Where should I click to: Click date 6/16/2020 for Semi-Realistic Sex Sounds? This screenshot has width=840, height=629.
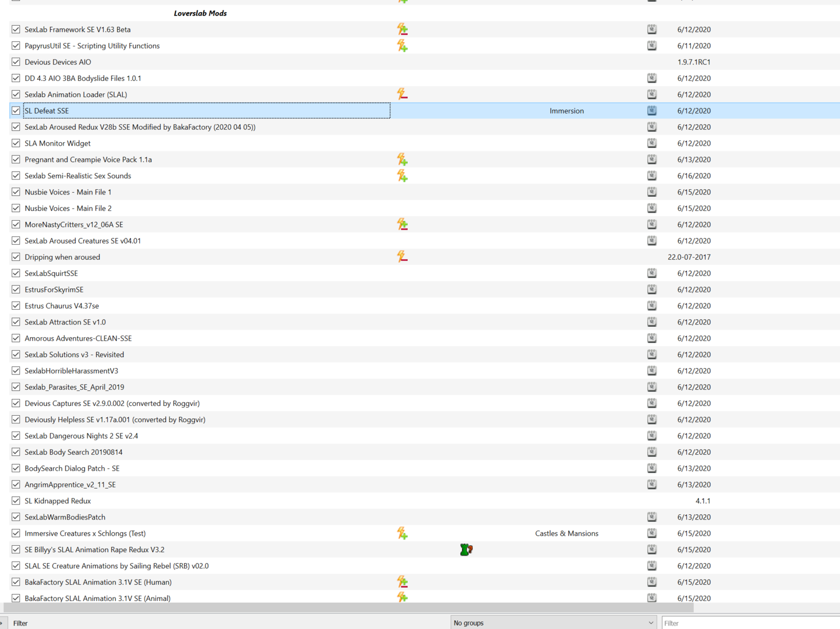tap(694, 176)
